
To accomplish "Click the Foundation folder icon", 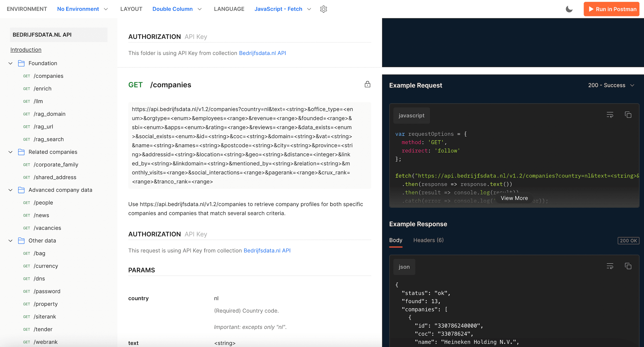I will pos(21,63).
